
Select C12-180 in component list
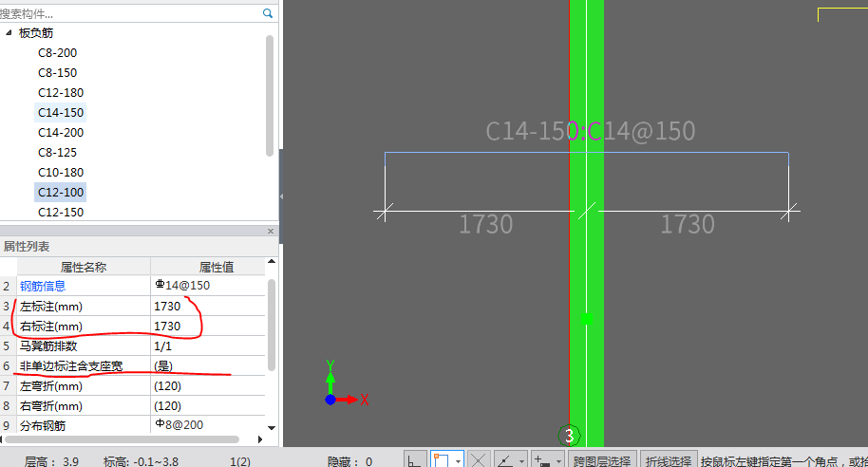coord(61,92)
